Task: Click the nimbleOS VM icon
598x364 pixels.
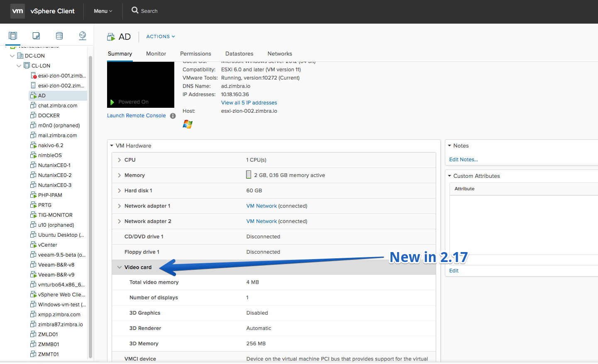Action: point(34,155)
